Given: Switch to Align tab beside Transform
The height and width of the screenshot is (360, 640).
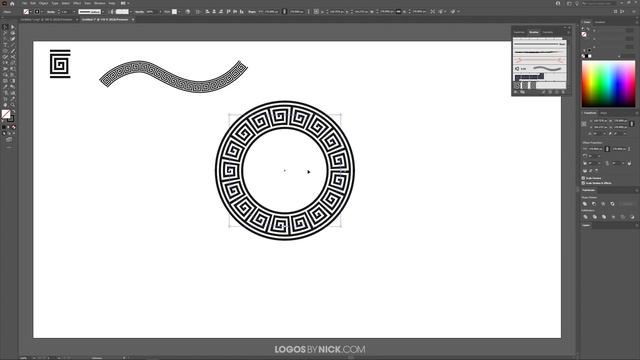Looking at the screenshot, I should pos(603,113).
